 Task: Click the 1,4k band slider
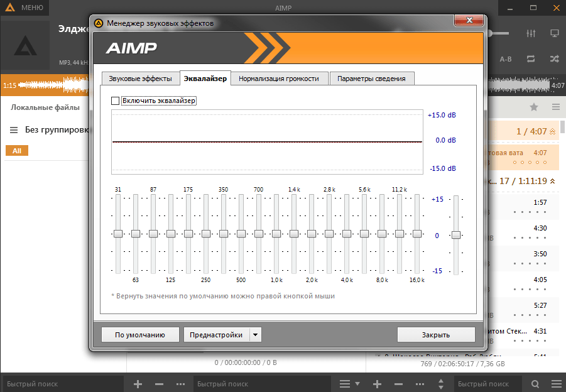(294, 234)
